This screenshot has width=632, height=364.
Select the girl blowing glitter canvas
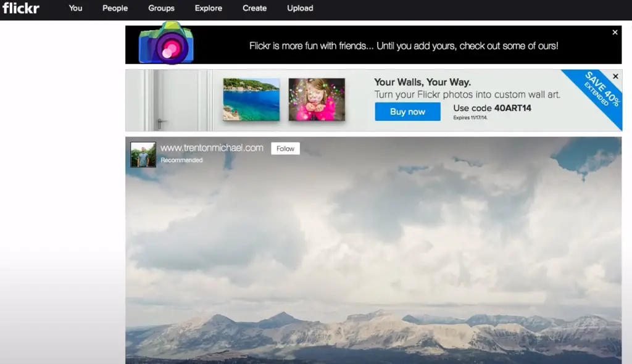click(x=317, y=99)
